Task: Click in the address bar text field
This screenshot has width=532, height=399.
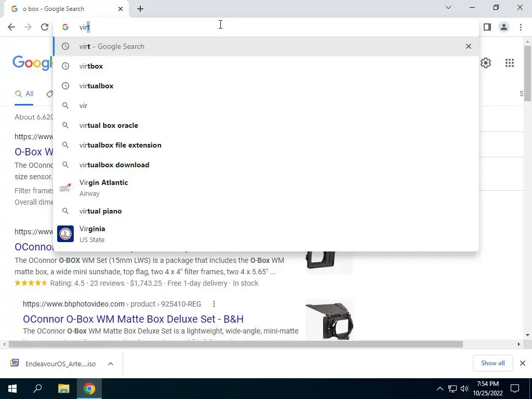Action: coord(267,27)
